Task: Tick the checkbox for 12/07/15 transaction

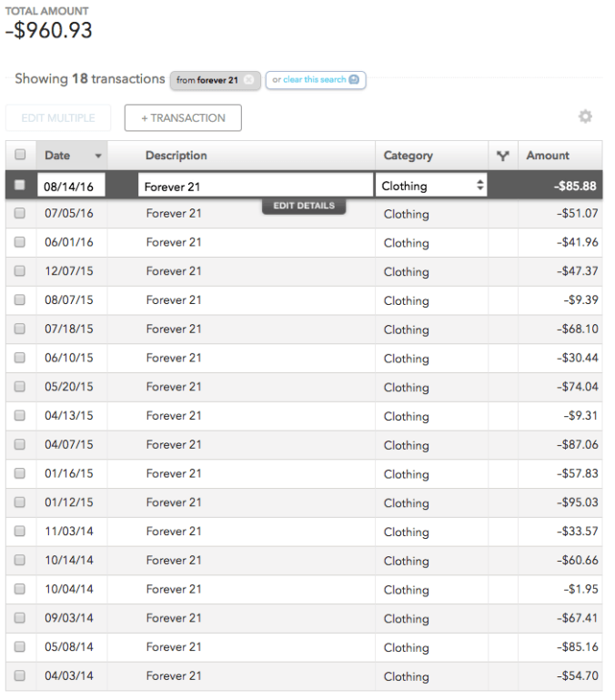Action: point(20,271)
